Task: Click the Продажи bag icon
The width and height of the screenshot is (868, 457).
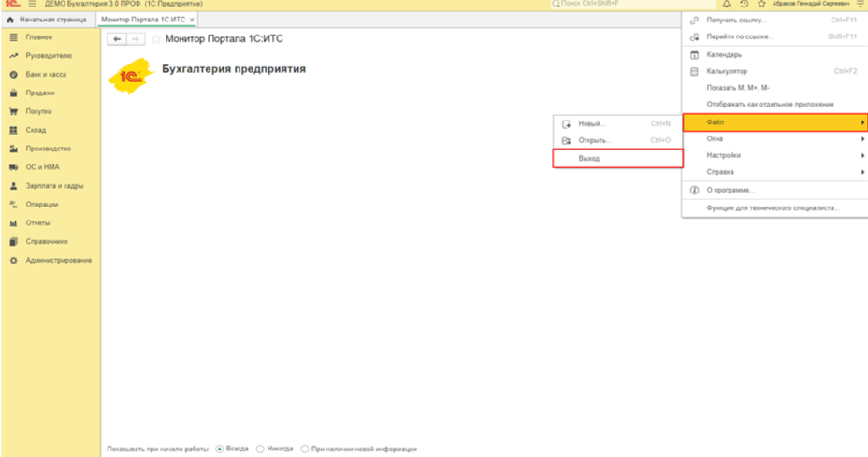Action: [13, 93]
